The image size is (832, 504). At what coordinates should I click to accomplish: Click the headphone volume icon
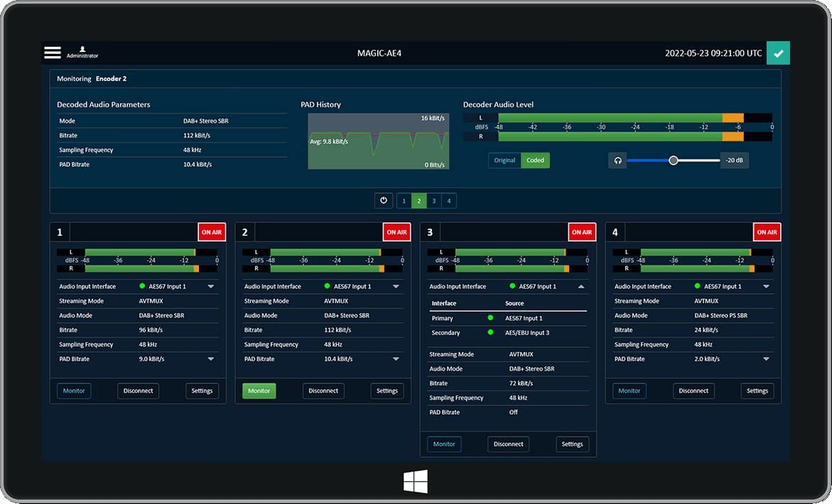(617, 160)
